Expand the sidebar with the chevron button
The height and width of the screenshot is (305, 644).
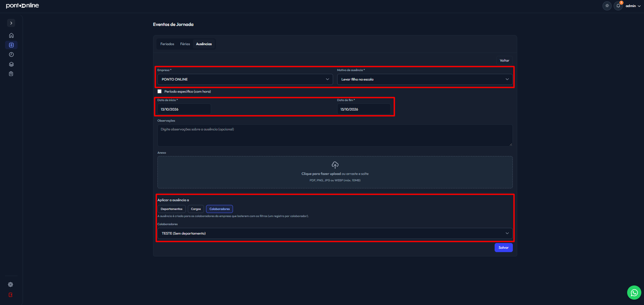click(11, 23)
